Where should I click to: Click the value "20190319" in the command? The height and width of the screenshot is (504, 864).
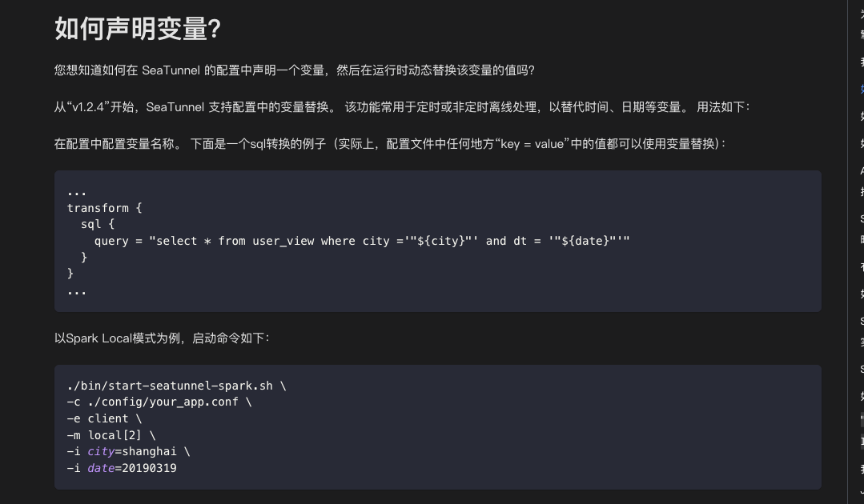(x=149, y=468)
